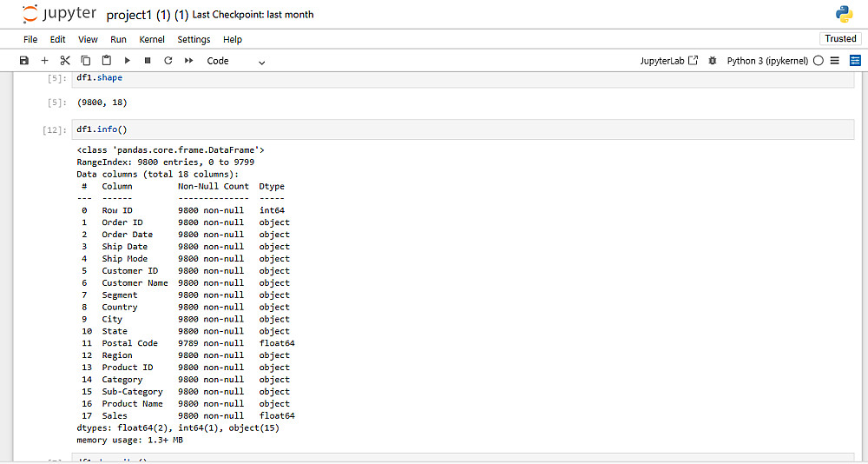The height and width of the screenshot is (464, 868).
Task: Rename the notebook title project1 (1) (1)
Action: tap(148, 15)
